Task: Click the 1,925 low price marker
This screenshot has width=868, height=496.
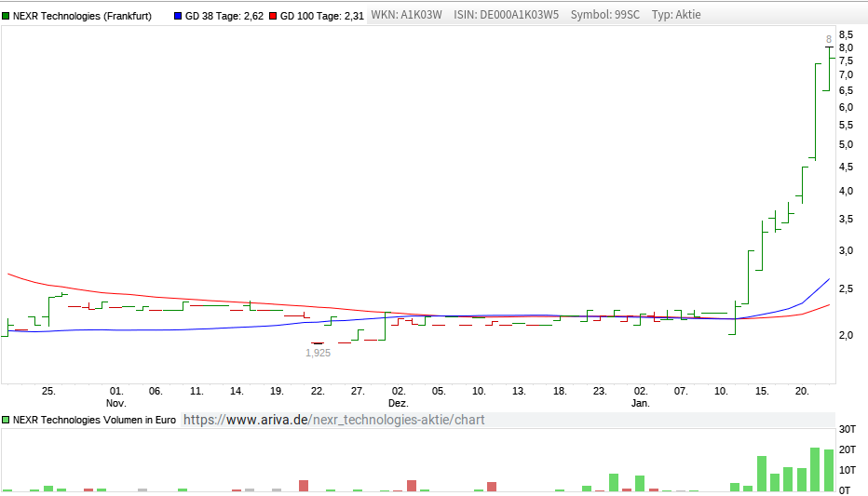Action: pyautogui.click(x=318, y=353)
